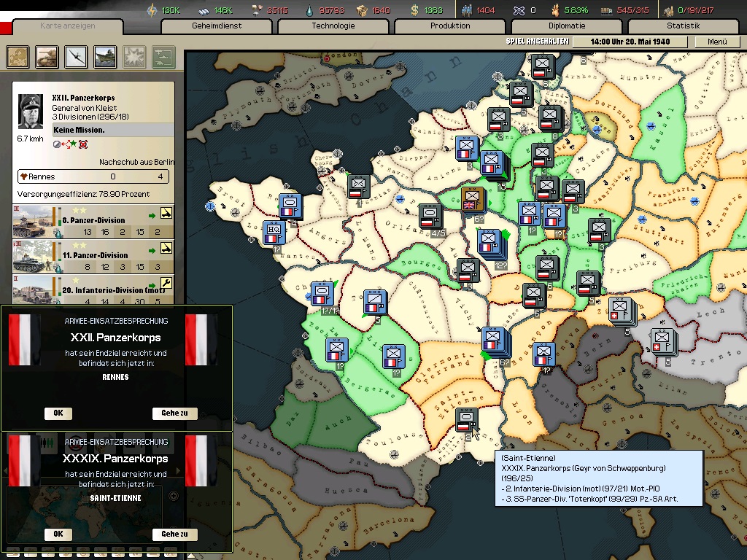Click the date display 14:00 Uhr 20. Mai 1940
The image size is (747, 560).
[x=630, y=42]
